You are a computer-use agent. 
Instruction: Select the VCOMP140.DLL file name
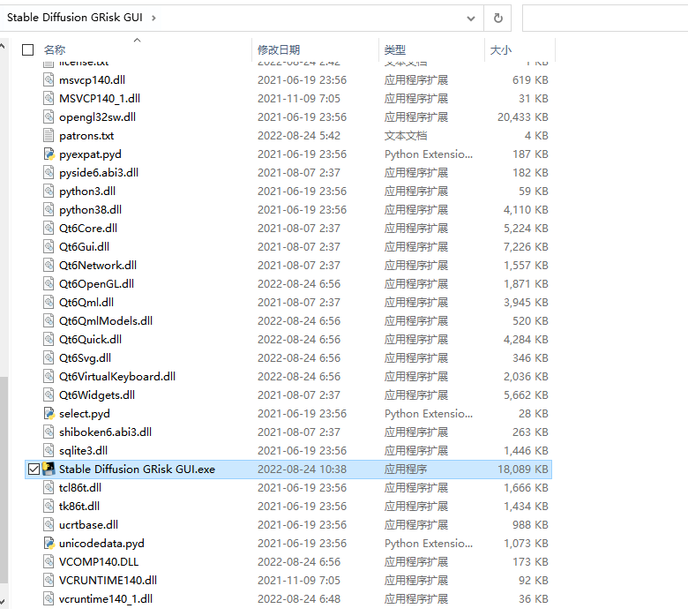99,561
